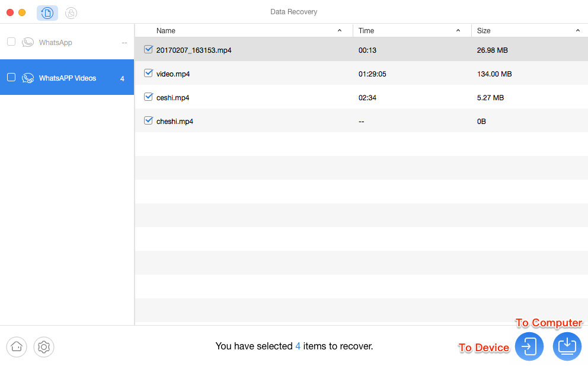Click the 02:34 duration cell
Screen dimensions: 588x366
coord(367,98)
